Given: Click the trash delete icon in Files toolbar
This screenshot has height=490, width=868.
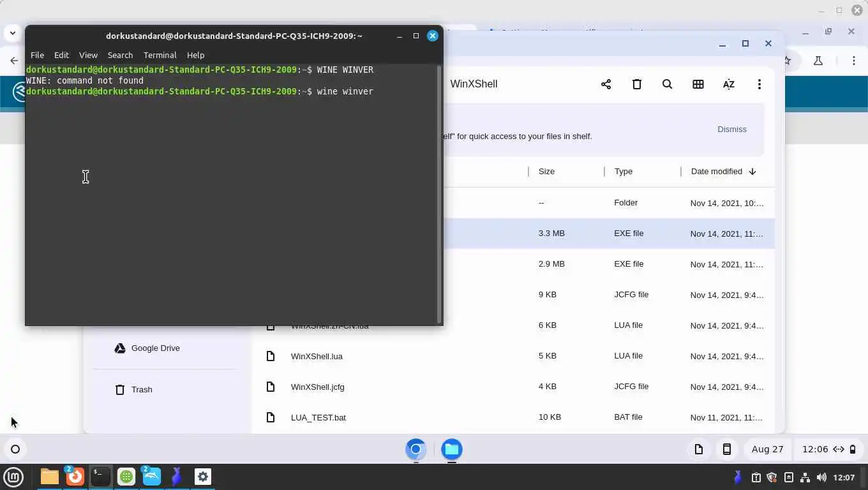Looking at the screenshot, I should coord(636,84).
